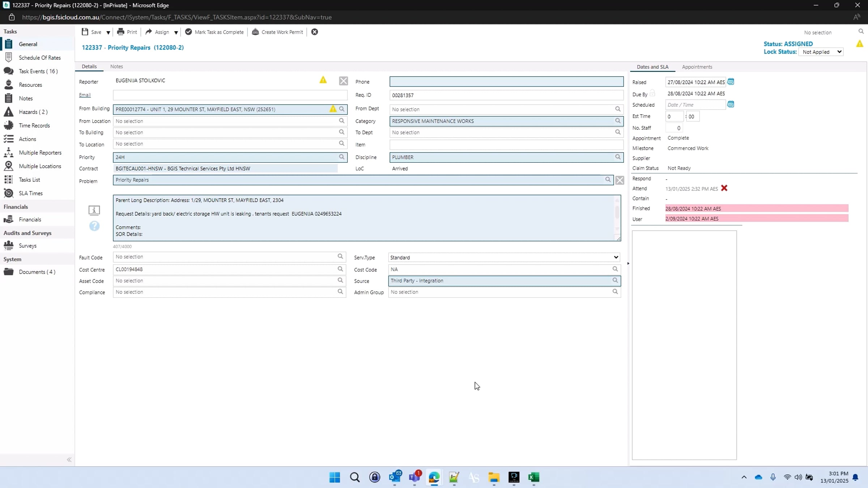Click the Phone input field
The image size is (868, 488).
(506, 82)
